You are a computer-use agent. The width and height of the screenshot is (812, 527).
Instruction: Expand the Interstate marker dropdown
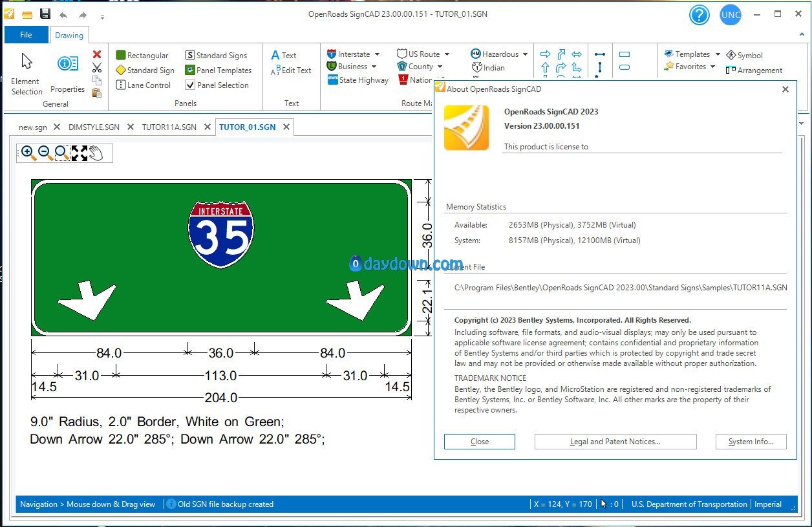click(x=377, y=54)
